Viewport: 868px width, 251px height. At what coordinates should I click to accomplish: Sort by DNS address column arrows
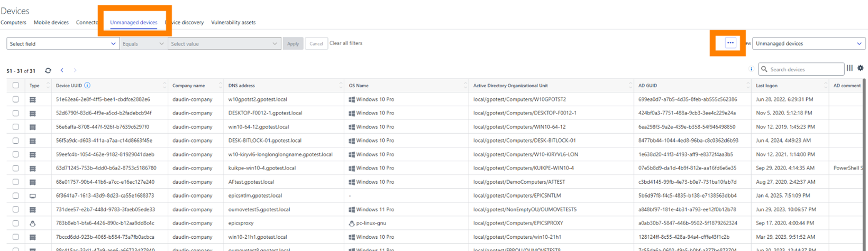pos(341,85)
